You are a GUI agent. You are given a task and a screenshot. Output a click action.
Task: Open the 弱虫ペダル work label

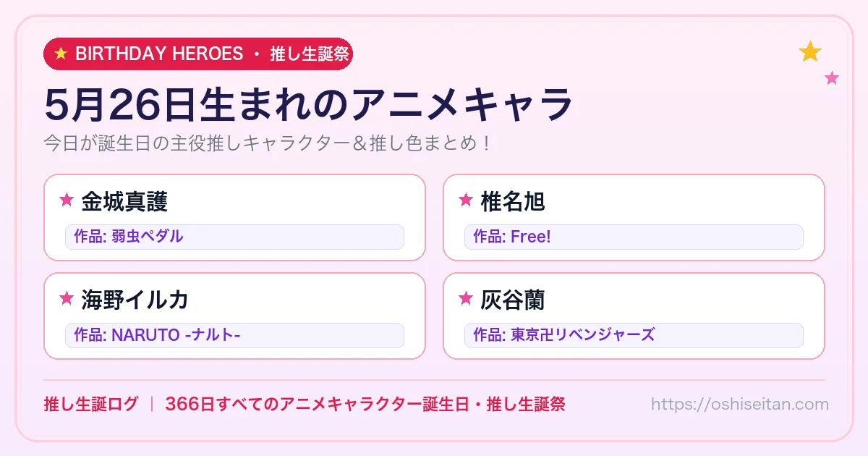tap(234, 237)
